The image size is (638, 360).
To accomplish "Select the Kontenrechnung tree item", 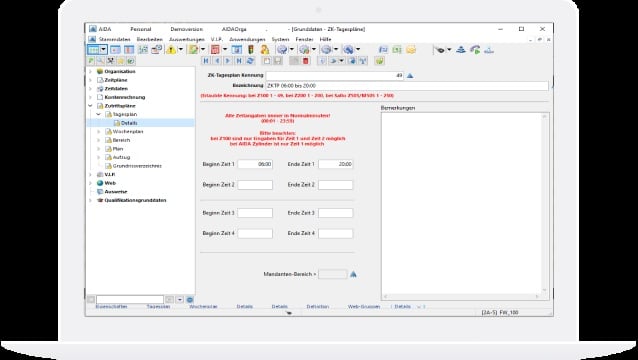I will click(125, 97).
